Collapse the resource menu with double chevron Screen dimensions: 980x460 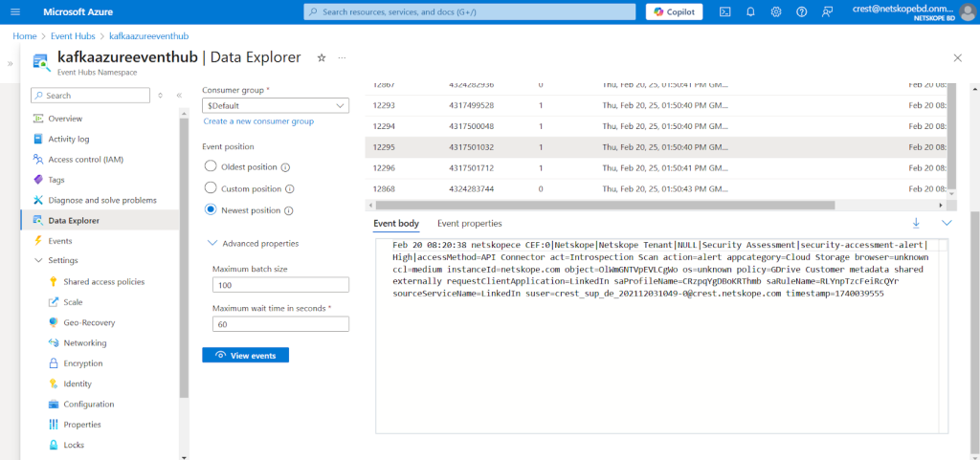(179, 96)
